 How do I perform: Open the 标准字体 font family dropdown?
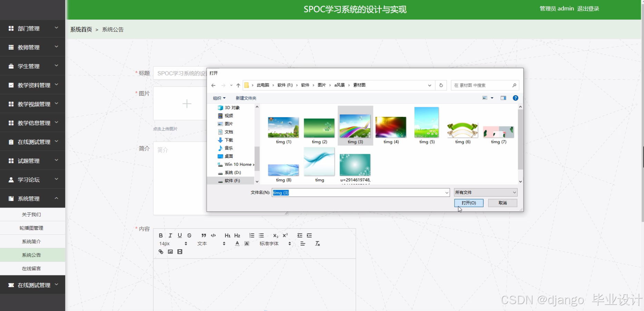coord(269,243)
